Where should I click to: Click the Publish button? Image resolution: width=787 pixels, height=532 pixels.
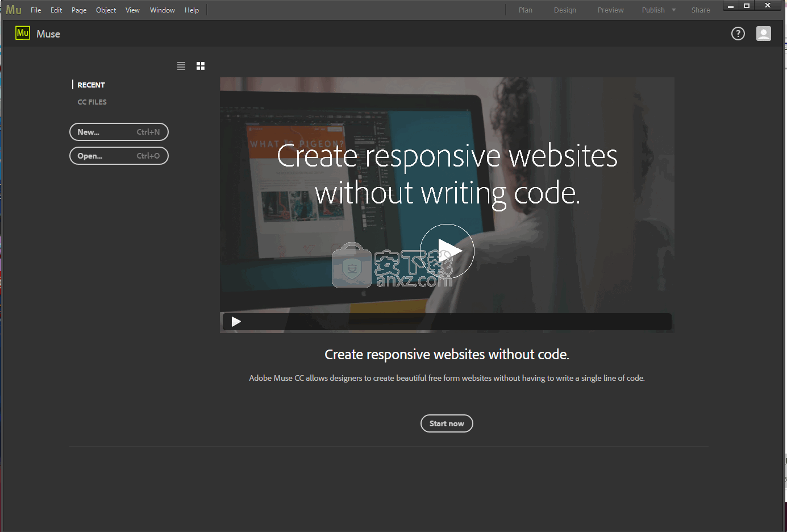click(653, 10)
